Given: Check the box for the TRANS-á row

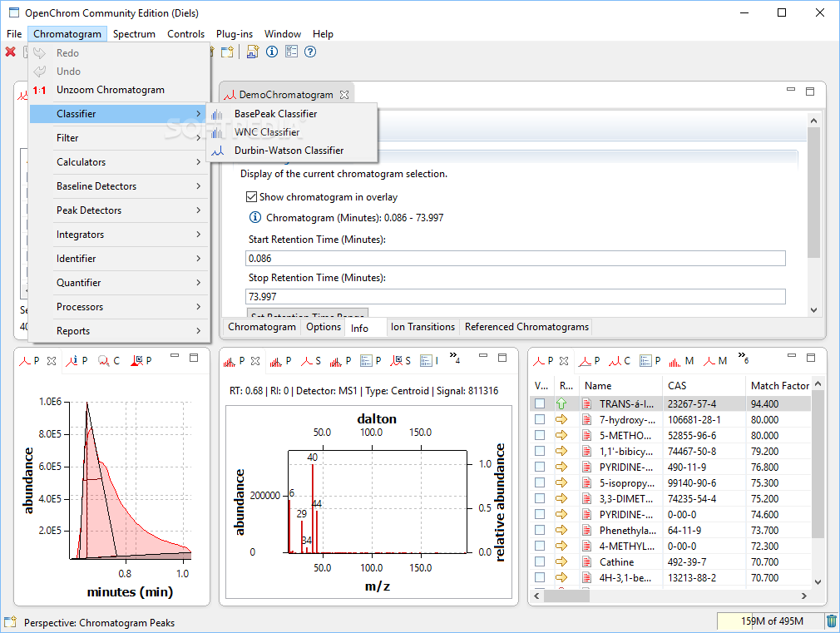Looking at the screenshot, I should (540, 403).
